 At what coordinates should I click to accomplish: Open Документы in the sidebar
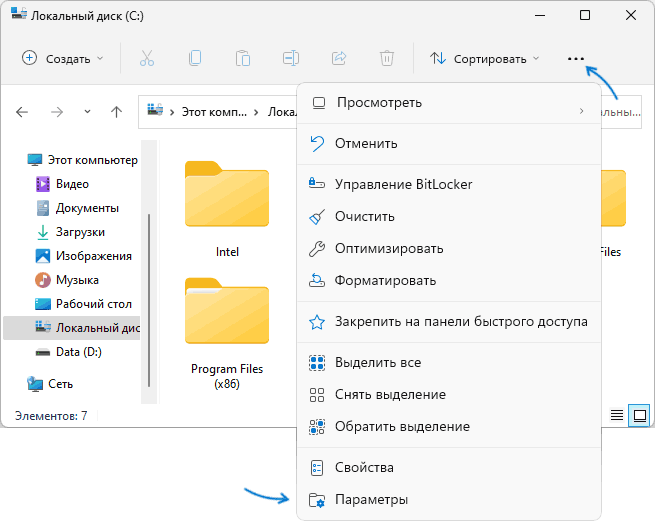pos(77,208)
